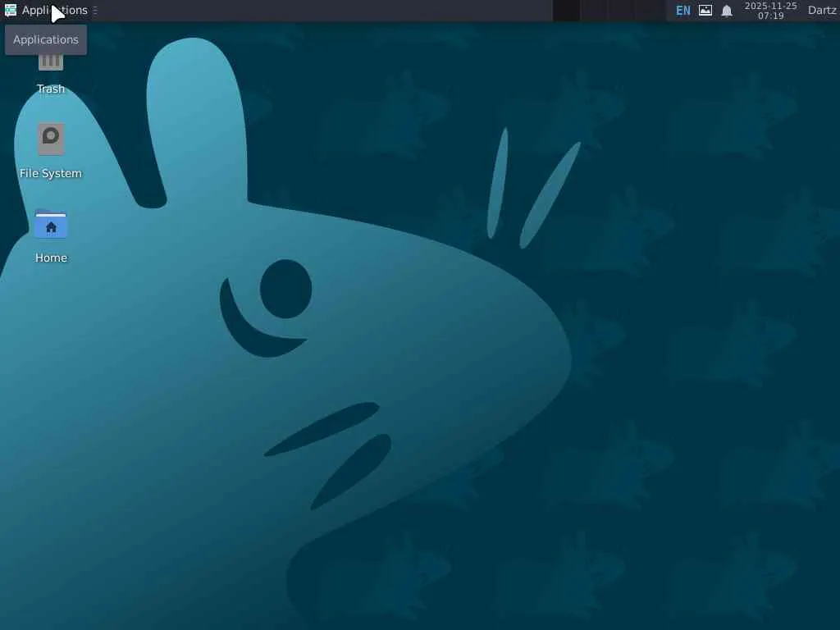
Task: Open the Dartz user menu
Action: click(822, 10)
